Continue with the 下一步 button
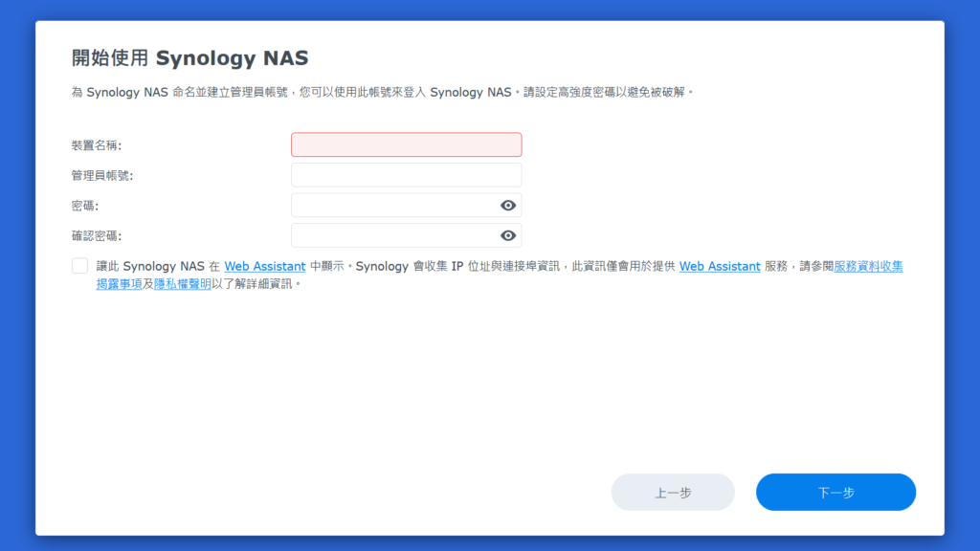Viewport: 980px width, 551px height. (x=836, y=493)
